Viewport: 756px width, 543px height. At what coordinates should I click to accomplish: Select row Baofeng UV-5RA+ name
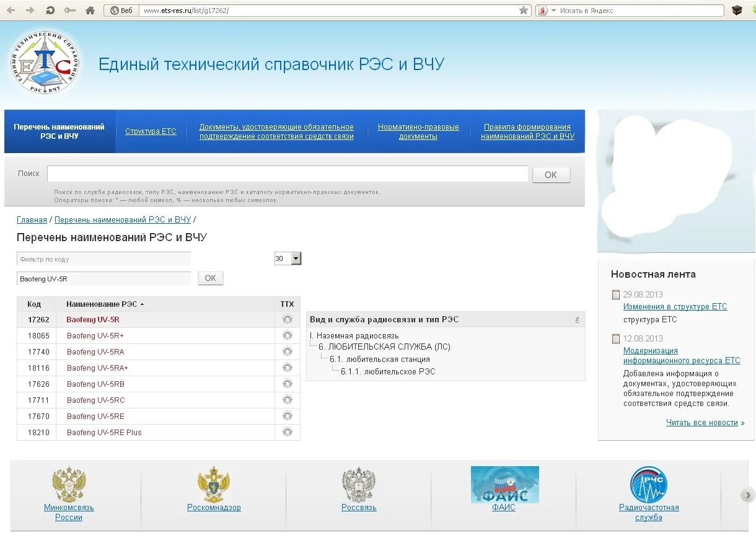(x=97, y=368)
